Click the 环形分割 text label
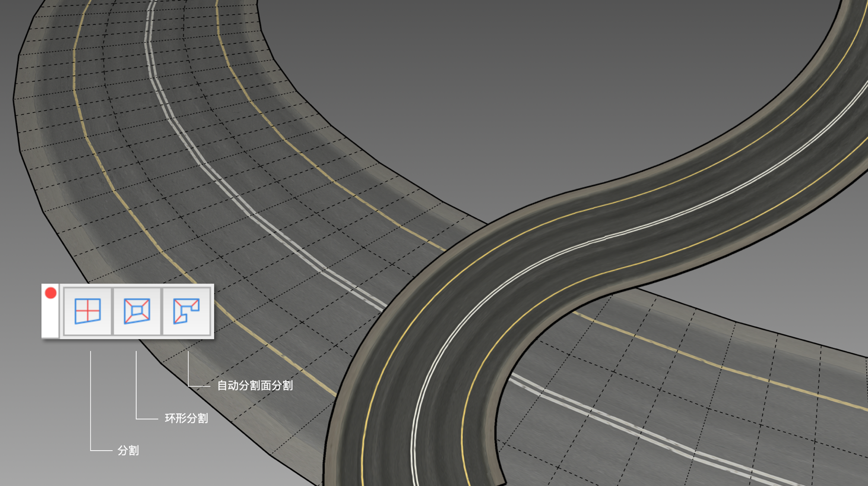The width and height of the screenshot is (868, 486). (x=186, y=418)
